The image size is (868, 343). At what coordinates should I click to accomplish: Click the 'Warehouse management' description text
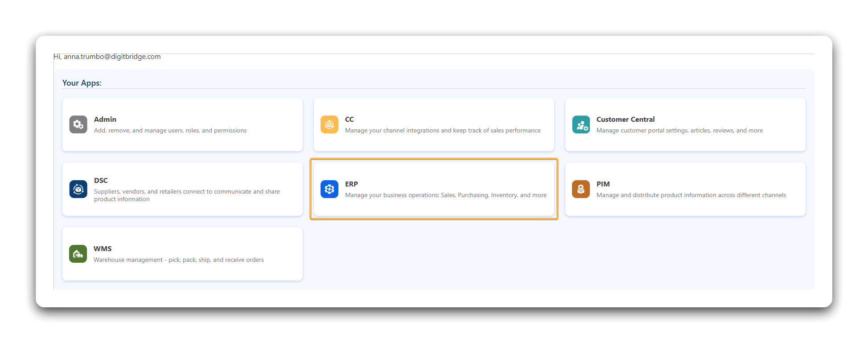pyautogui.click(x=178, y=260)
